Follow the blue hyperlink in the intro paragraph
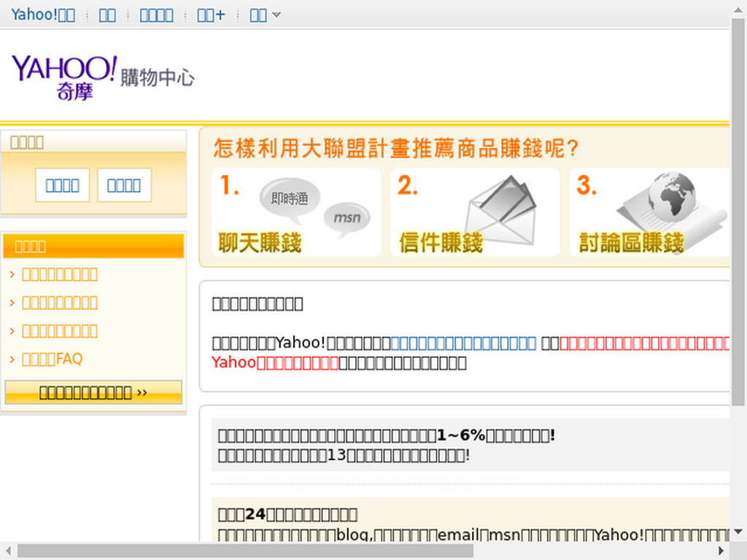This screenshot has height=560, width=747. pyautogui.click(x=463, y=343)
